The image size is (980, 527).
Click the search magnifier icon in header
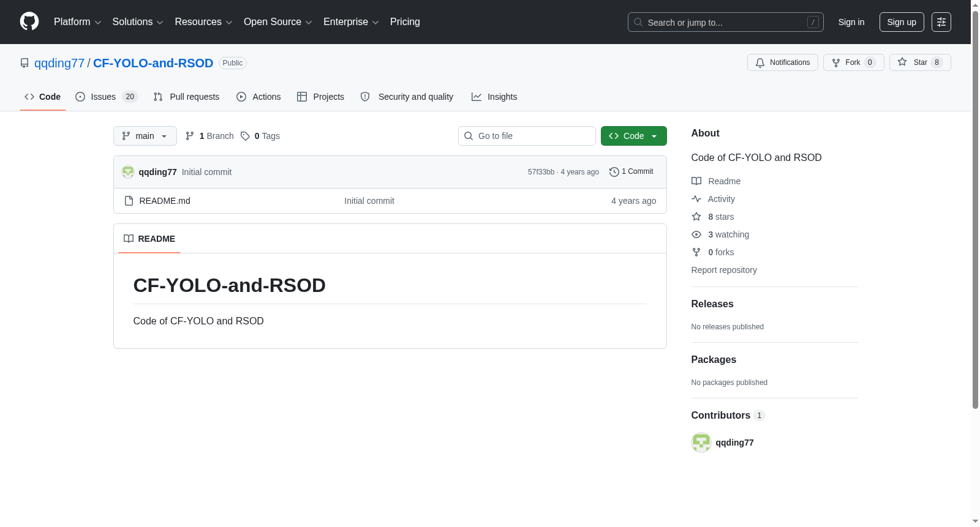[x=638, y=22]
